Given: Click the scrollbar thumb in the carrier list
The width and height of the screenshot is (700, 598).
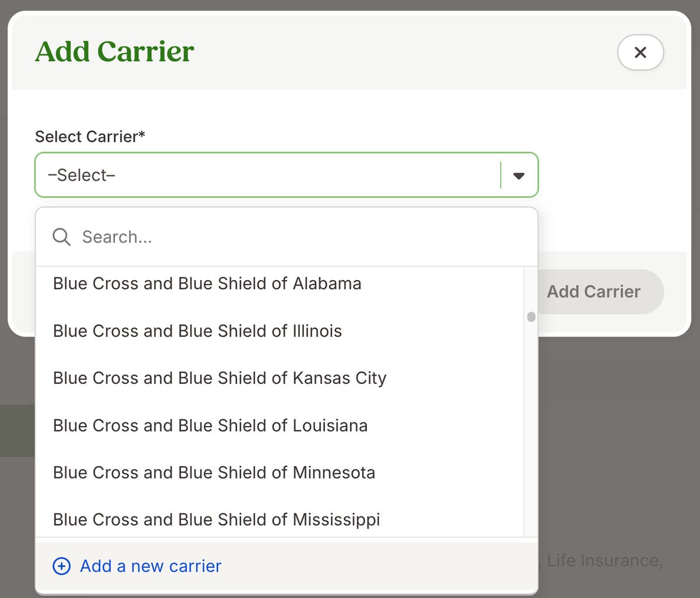Looking at the screenshot, I should (x=531, y=317).
